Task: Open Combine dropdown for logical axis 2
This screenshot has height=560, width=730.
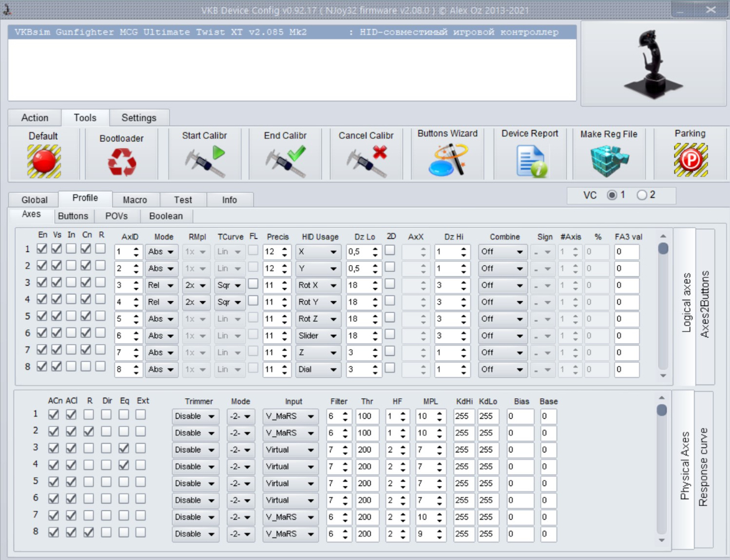Action: [x=502, y=269]
